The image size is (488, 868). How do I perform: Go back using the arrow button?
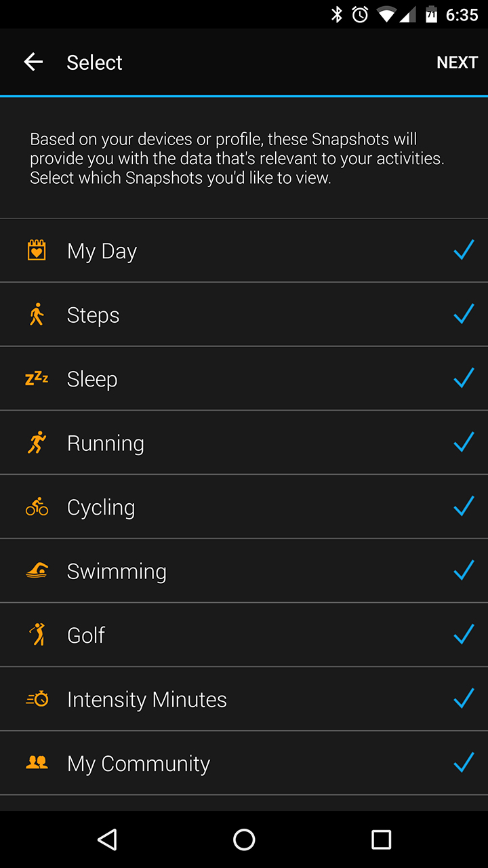click(x=33, y=62)
